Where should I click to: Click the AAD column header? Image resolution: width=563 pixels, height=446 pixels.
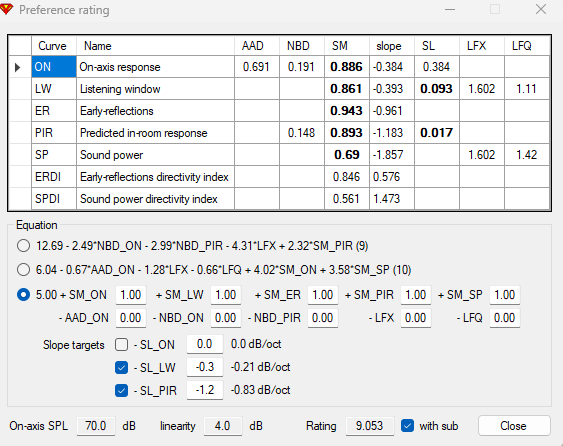coord(257,46)
